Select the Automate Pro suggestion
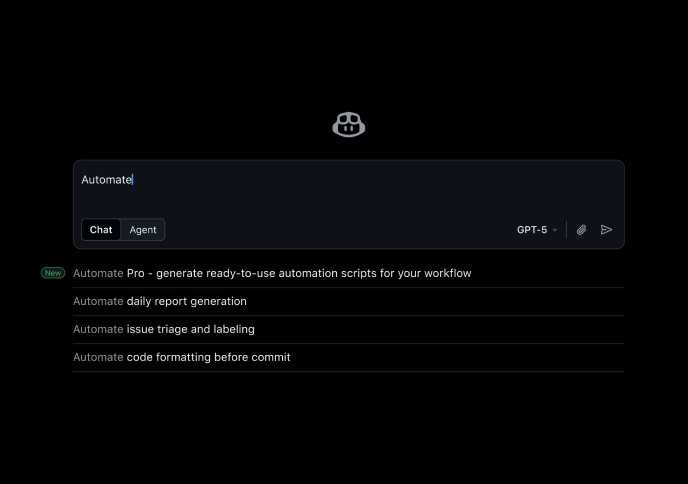Image resolution: width=688 pixels, height=484 pixels. 272,273
